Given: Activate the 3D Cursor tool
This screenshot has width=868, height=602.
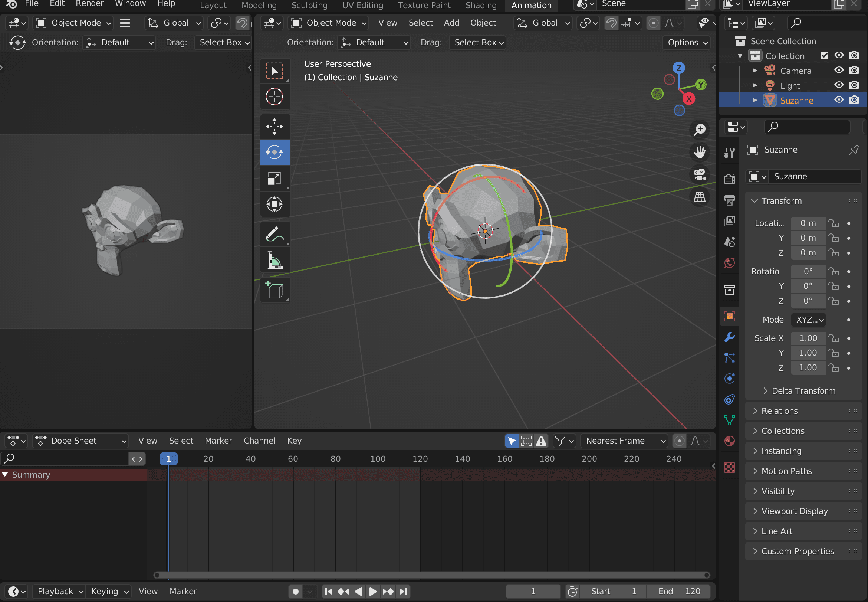Looking at the screenshot, I should click(x=275, y=96).
